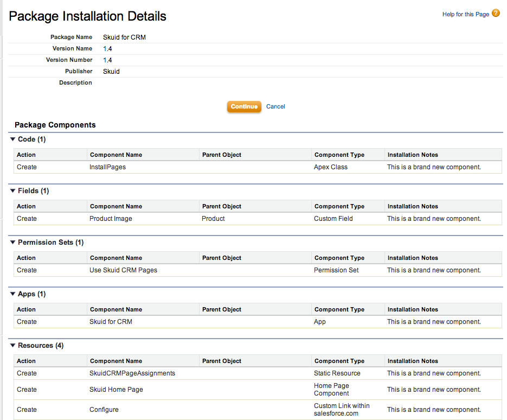Click the Installation Notes header in Fields table

coord(413,206)
